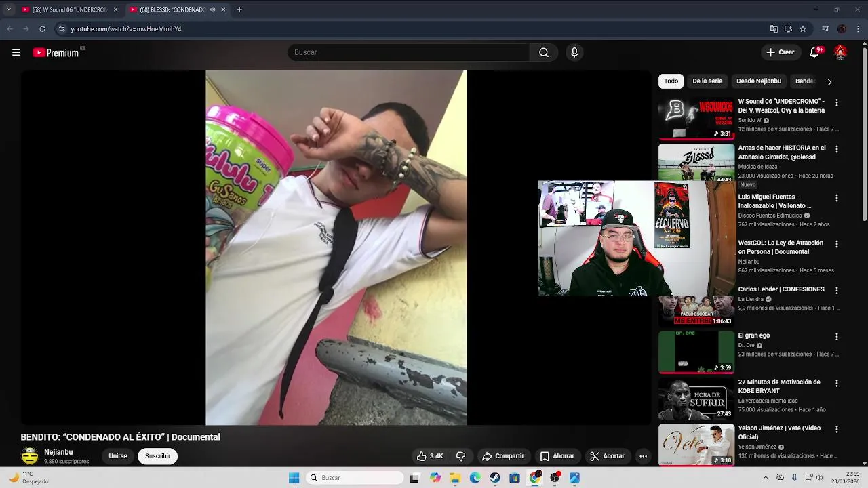Click the search magnifier button
Image resolution: width=868 pixels, height=488 pixels.
pyautogui.click(x=544, y=52)
